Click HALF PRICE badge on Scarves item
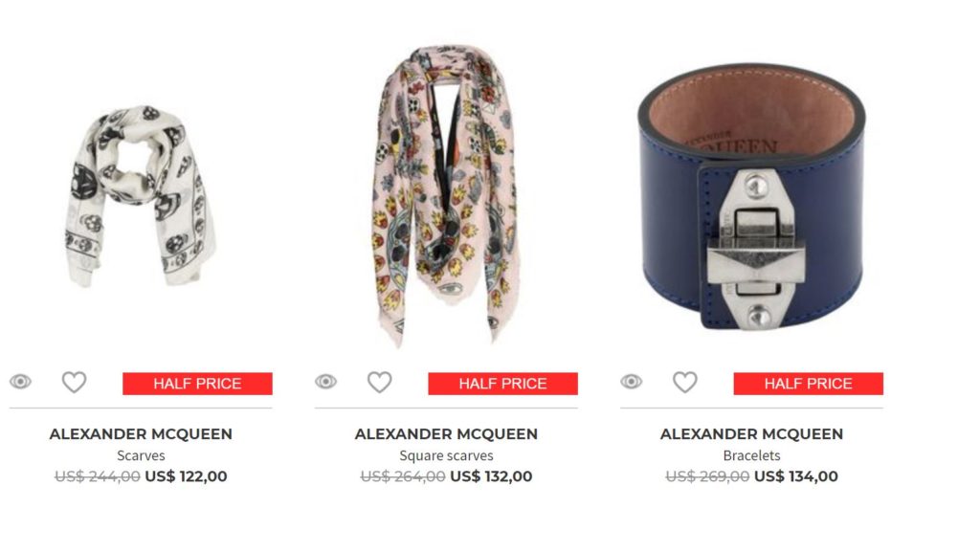This screenshot has height=552, width=980. pyautogui.click(x=197, y=384)
